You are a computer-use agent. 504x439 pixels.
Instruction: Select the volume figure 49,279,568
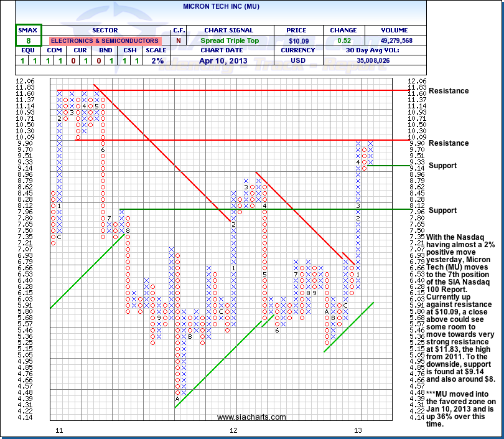[395, 40]
